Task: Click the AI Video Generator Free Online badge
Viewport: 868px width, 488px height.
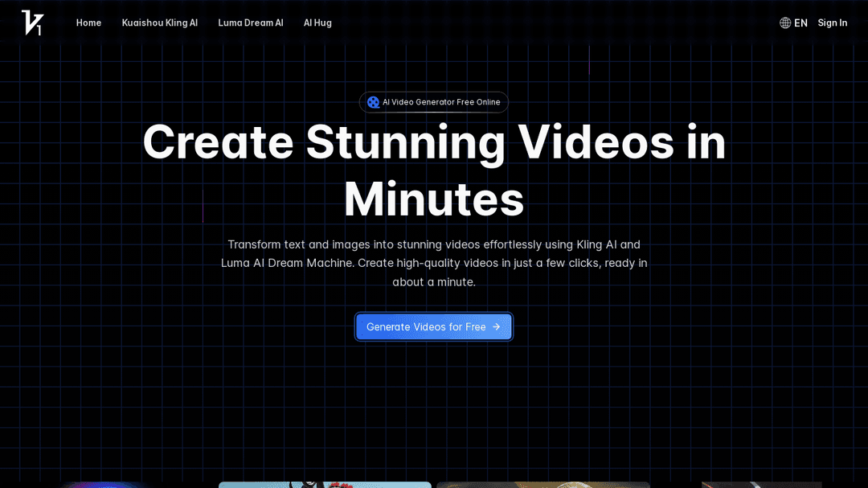Action: [434, 102]
